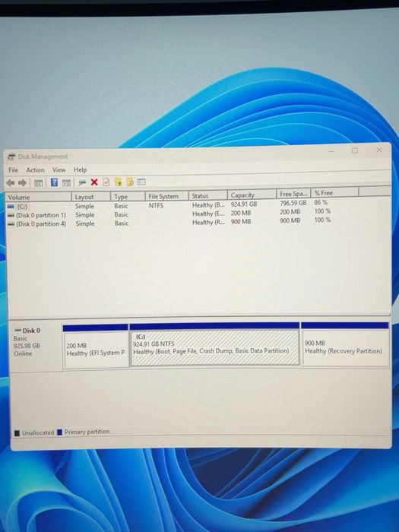Viewport: 399px width, 532px height.
Task: Click the Show/Hide Console Tree icon
Action: point(38,183)
